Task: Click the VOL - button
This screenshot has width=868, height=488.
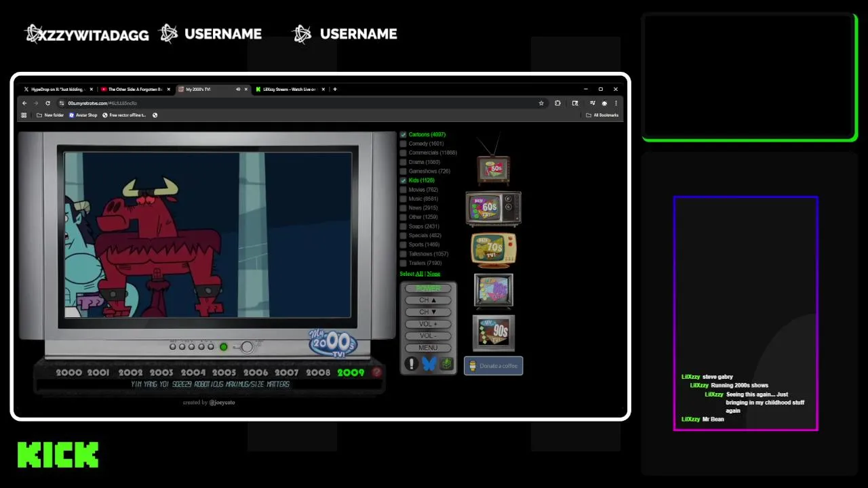Action: point(428,335)
